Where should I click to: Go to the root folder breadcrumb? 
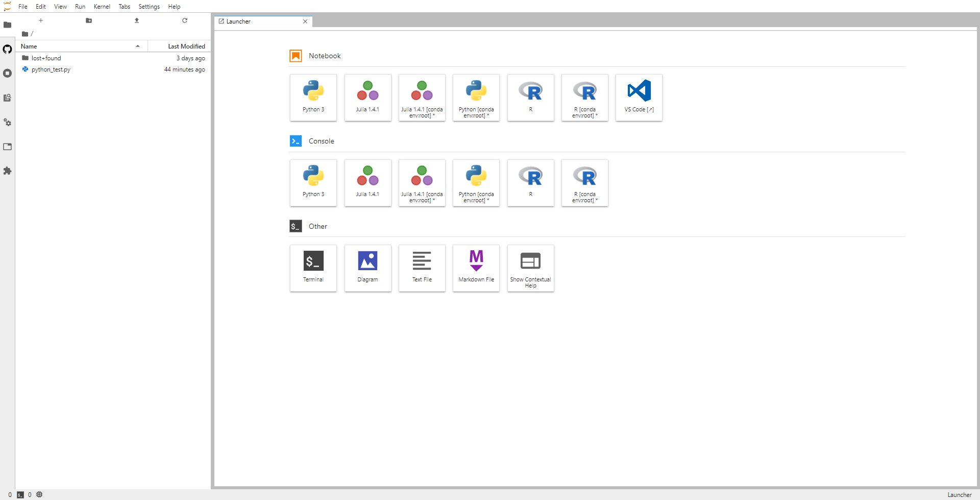25,34
